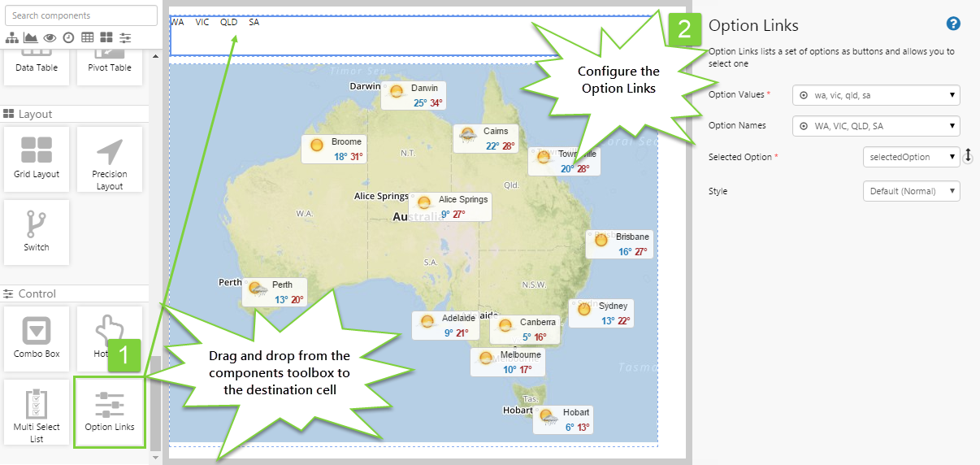The width and height of the screenshot is (980, 465).
Task: Choose the Switch component
Action: pos(37,232)
